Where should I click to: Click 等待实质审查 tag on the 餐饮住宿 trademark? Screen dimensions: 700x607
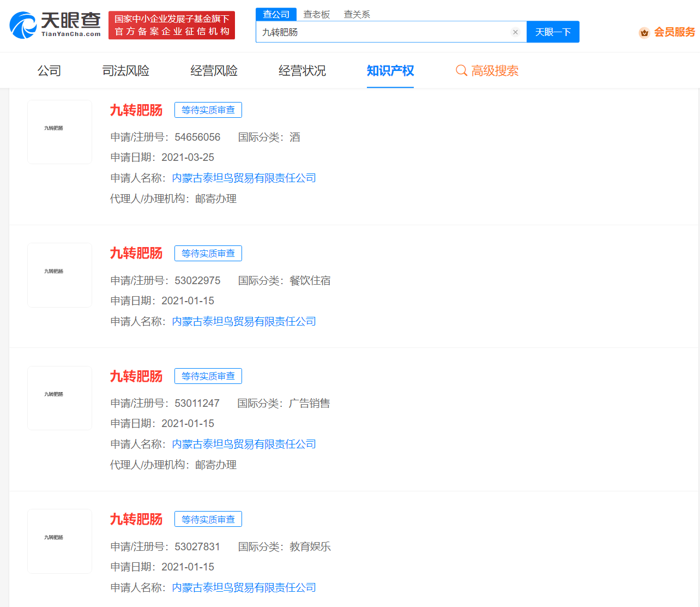click(208, 254)
